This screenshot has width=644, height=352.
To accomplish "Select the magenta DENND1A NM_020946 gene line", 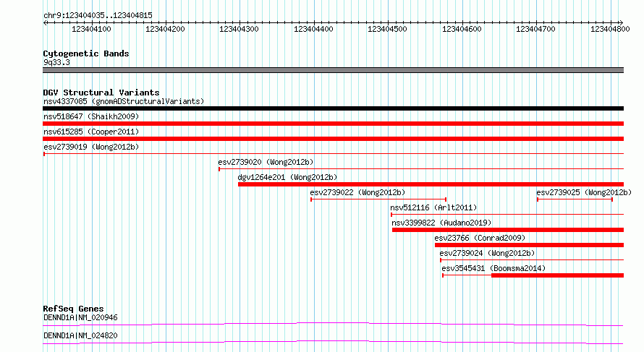I will (333, 324).
